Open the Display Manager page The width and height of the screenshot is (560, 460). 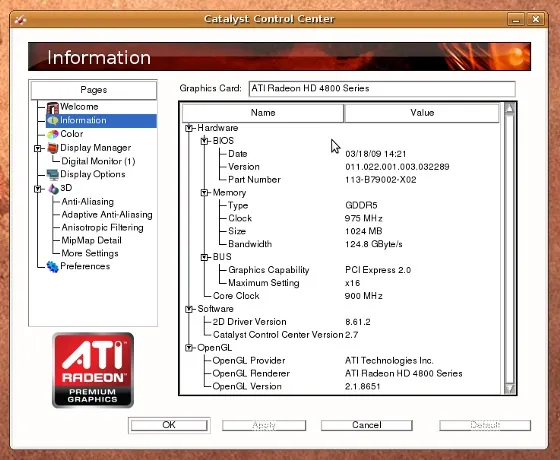pyautogui.click(x=96, y=148)
